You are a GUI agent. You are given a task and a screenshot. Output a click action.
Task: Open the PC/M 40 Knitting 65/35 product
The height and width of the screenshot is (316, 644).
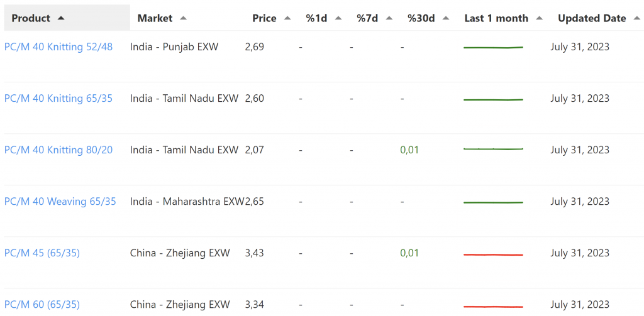(x=58, y=98)
